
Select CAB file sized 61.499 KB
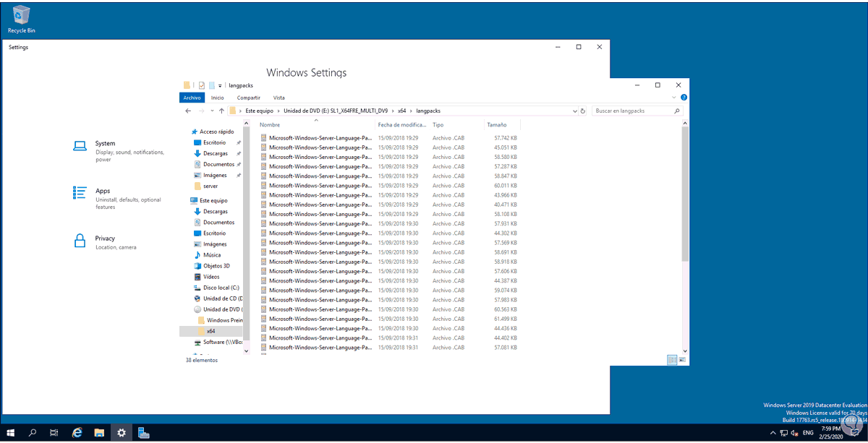389,319
